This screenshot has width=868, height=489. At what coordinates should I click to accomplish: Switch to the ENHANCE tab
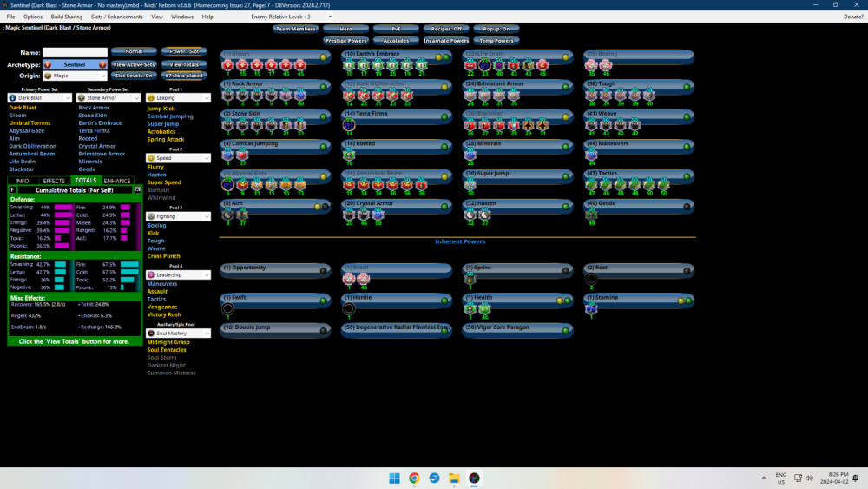coord(117,181)
